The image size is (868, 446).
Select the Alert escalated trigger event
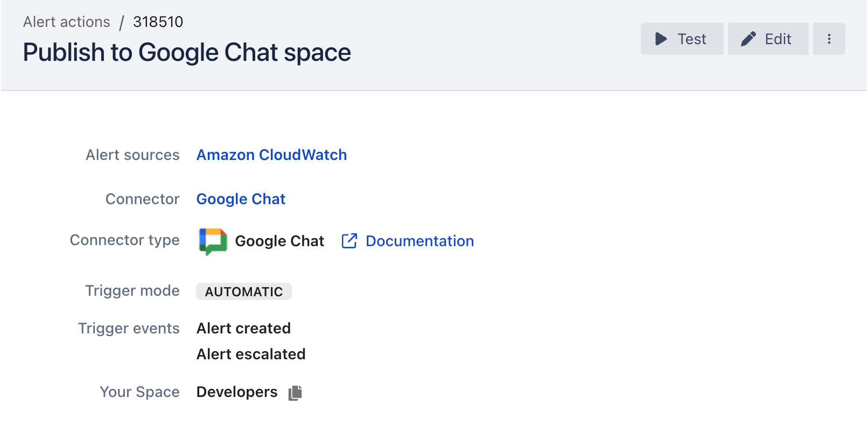[x=251, y=354]
